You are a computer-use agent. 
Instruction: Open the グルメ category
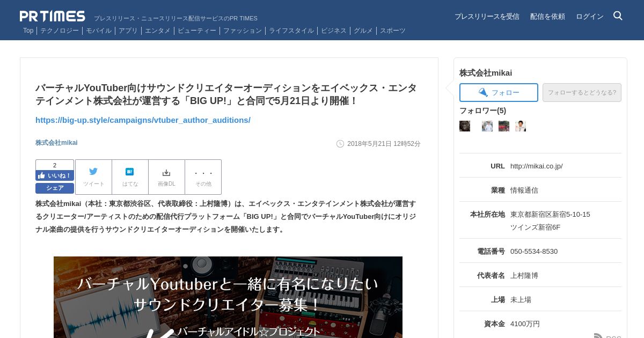363,31
